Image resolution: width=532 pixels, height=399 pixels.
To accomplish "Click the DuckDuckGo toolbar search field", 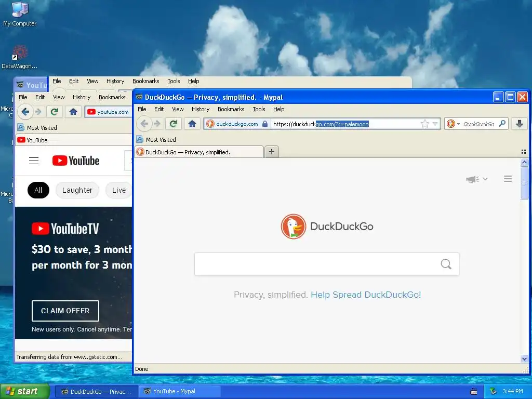I will (x=478, y=124).
